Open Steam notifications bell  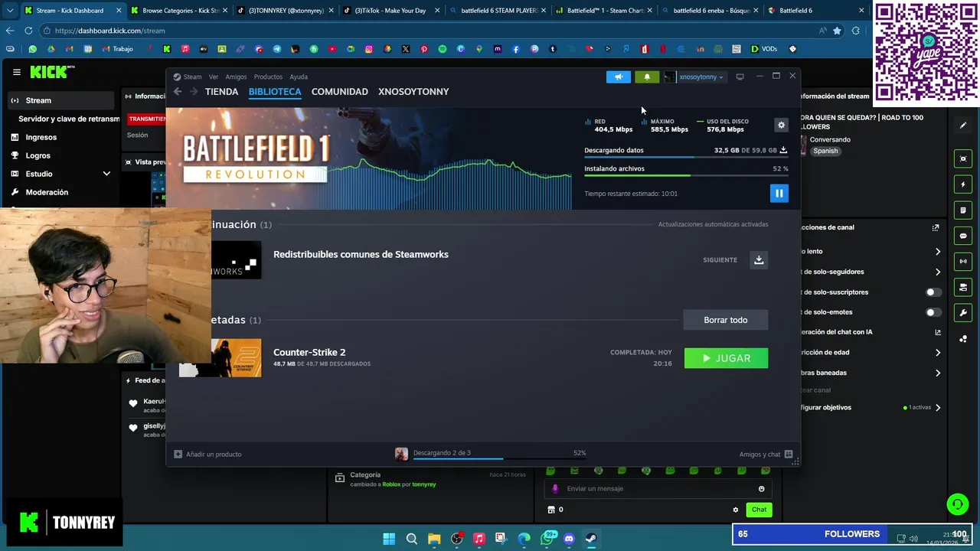click(647, 77)
